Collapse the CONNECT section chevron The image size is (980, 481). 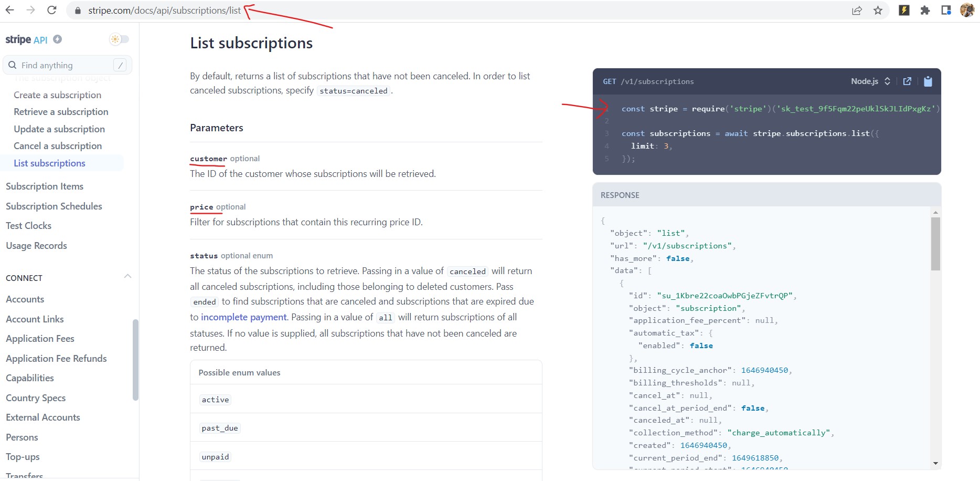[x=127, y=276]
